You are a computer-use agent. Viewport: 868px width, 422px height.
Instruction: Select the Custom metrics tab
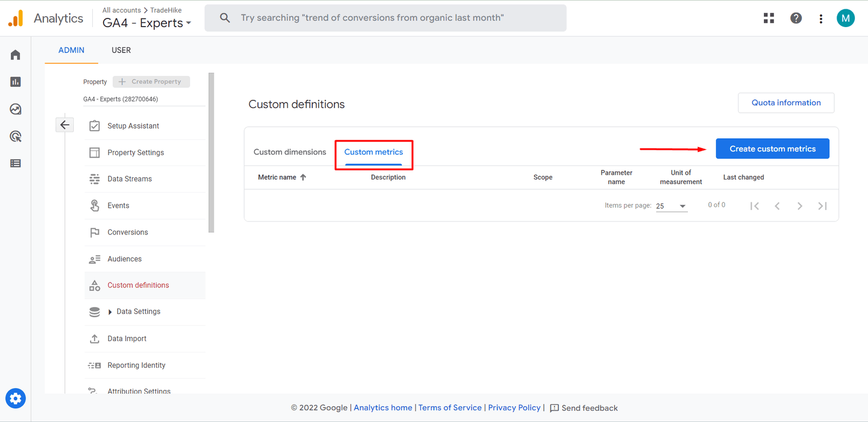(x=373, y=152)
